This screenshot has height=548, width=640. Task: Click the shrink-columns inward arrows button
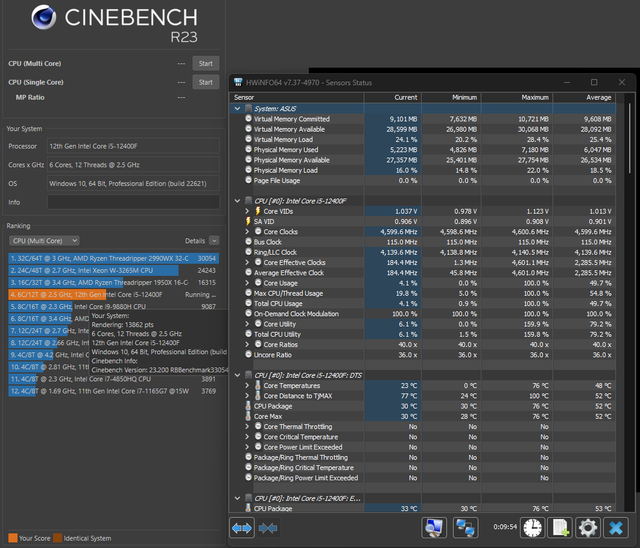[x=268, y=528]
